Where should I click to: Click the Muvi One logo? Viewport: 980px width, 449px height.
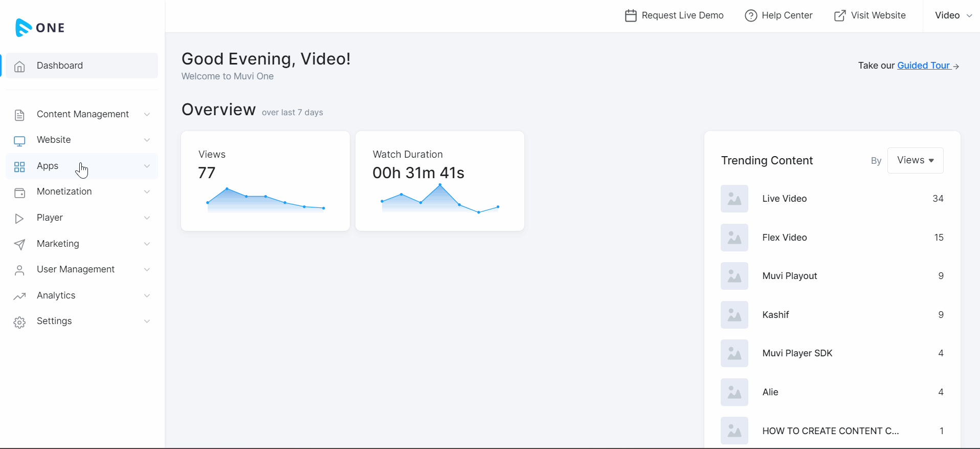(x=40, y=28)
